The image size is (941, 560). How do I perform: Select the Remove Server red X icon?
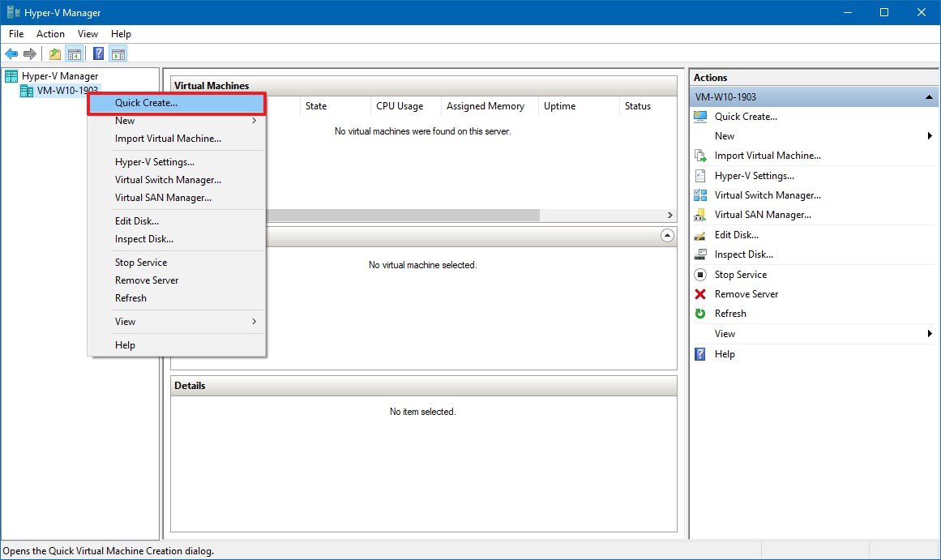(700, 293)
